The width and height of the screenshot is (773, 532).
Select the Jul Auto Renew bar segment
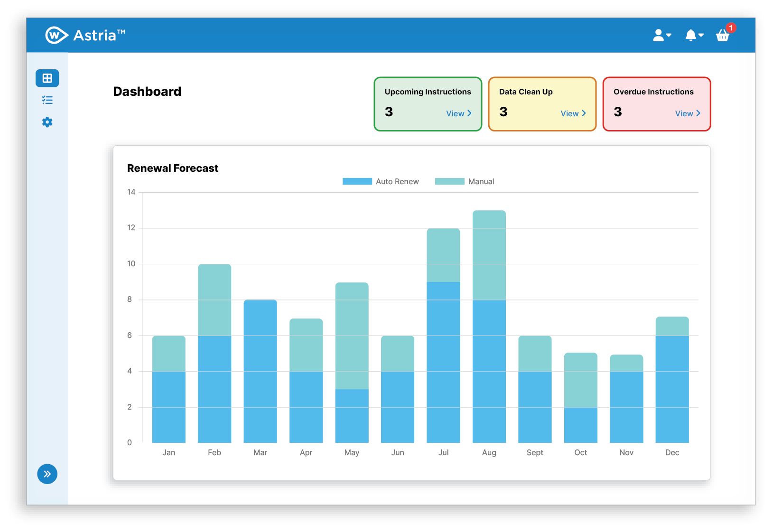[444, 362]
